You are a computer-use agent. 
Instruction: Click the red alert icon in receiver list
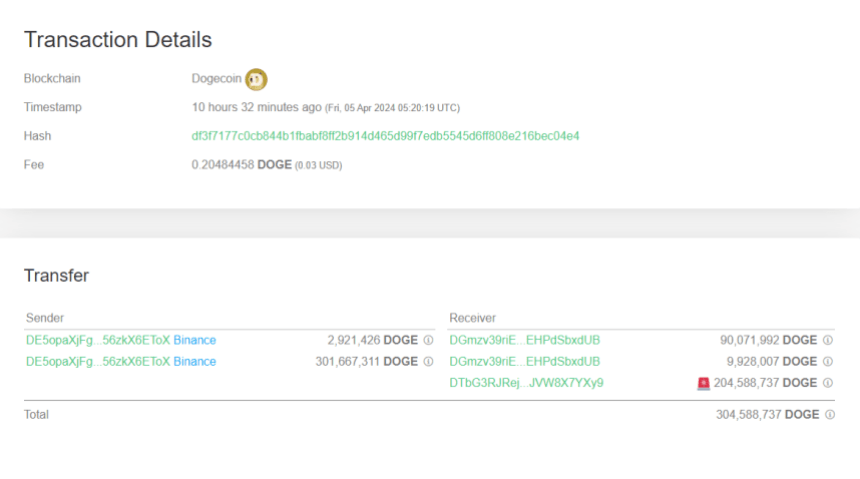pos(703,383)
